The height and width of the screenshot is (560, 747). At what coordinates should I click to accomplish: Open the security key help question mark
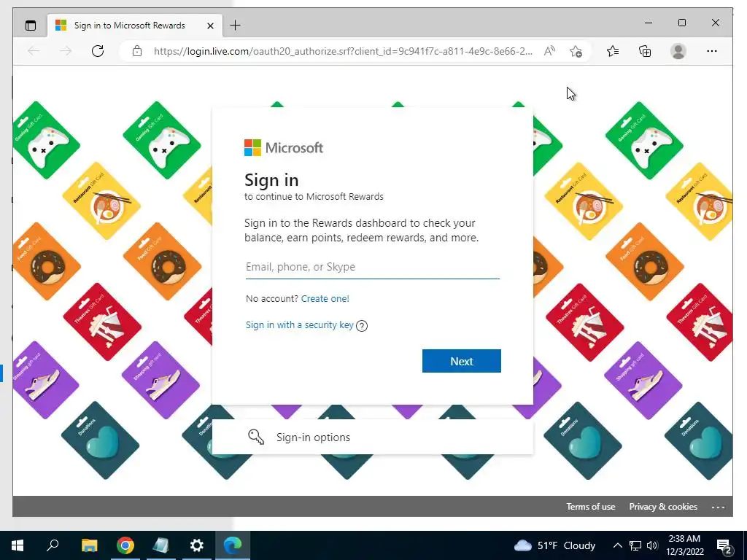362,326
